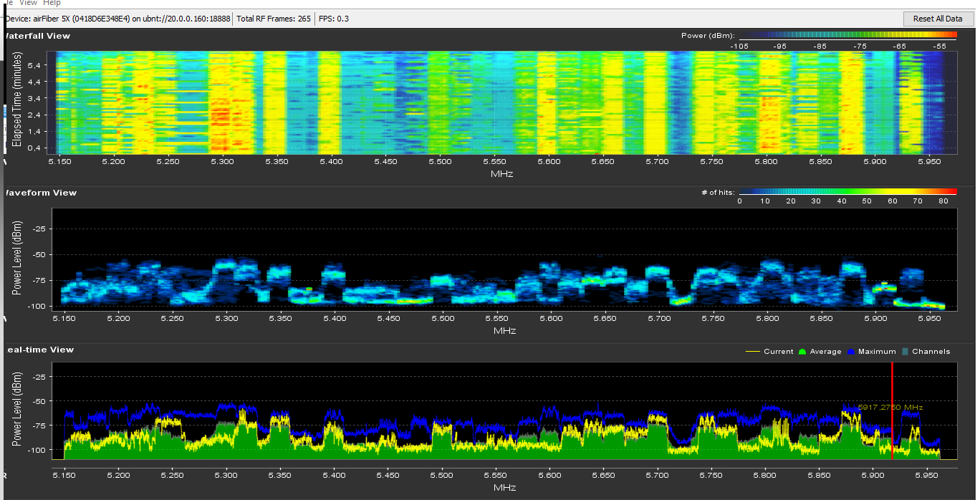Click the 5.300 label on real-time axis
This screenshot has width=980, height=500.
(x=226, y=474)
